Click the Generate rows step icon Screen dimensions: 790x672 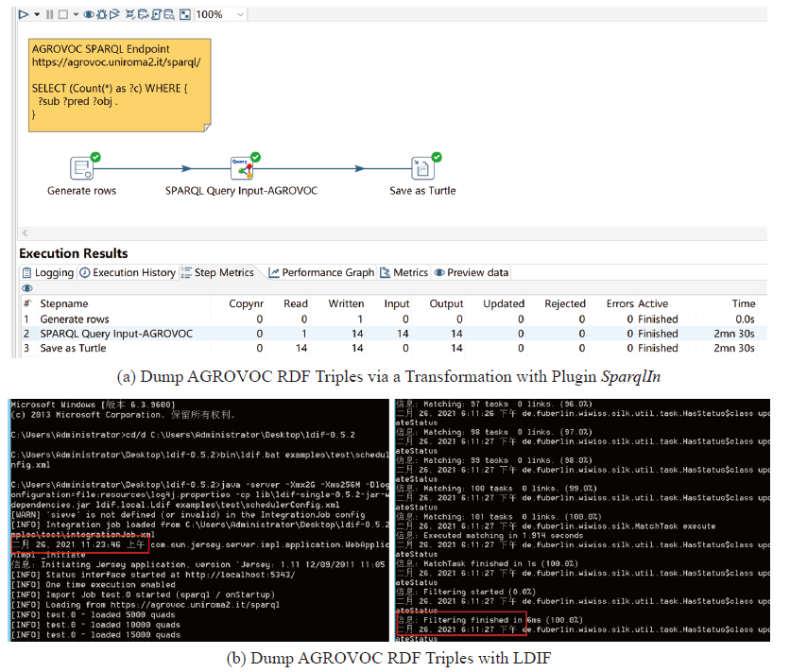(82, 168)
